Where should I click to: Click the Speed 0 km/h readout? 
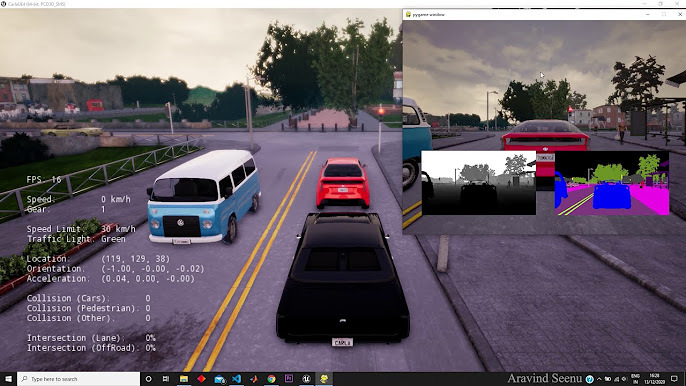79,199
